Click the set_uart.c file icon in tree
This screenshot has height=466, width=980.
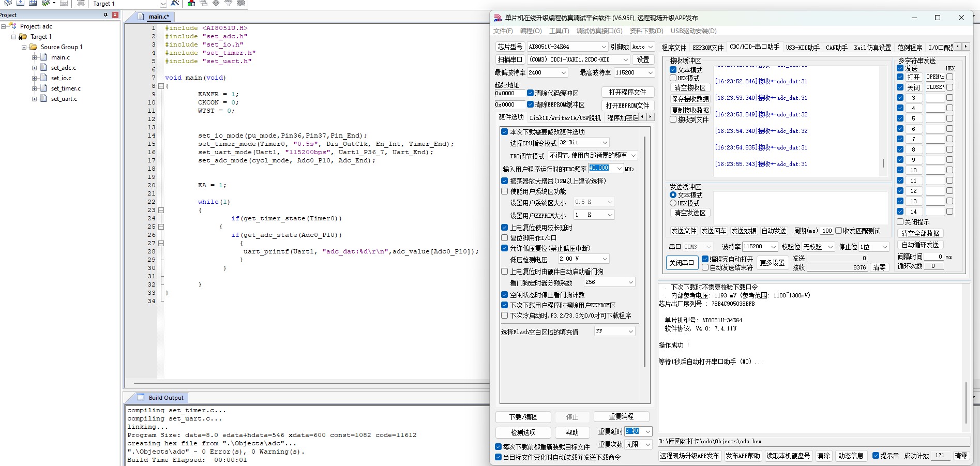pos(44,99)
